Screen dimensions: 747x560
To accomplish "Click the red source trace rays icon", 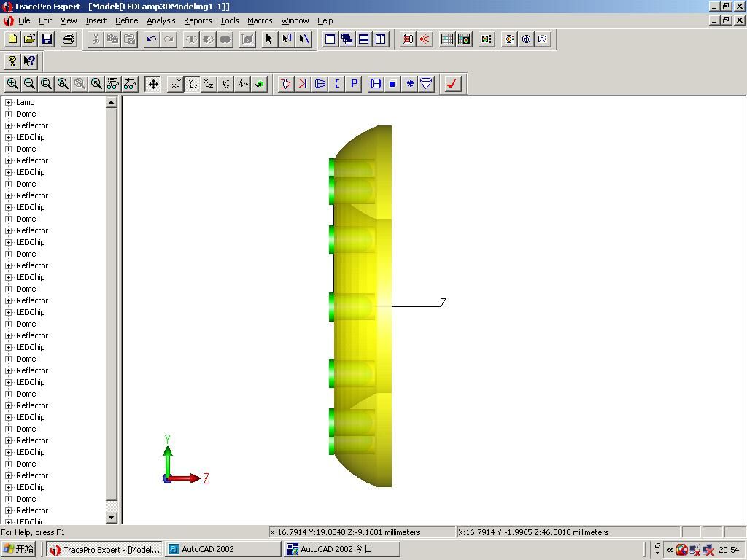I will tap(425, 39).
